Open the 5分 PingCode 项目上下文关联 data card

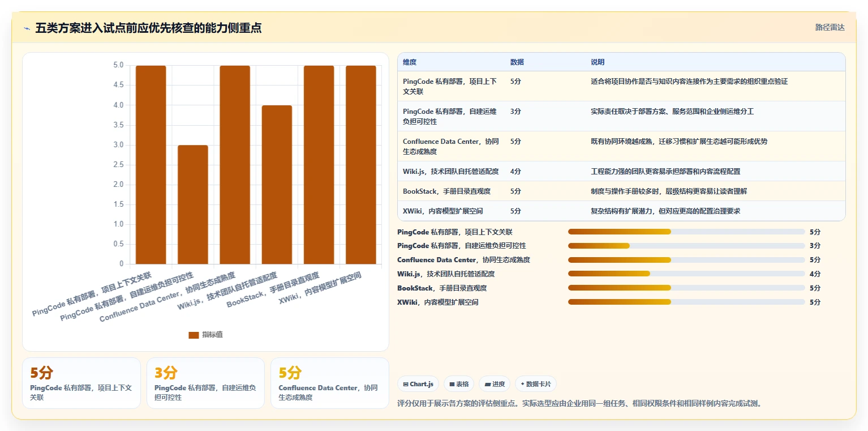tap(81, 383)
